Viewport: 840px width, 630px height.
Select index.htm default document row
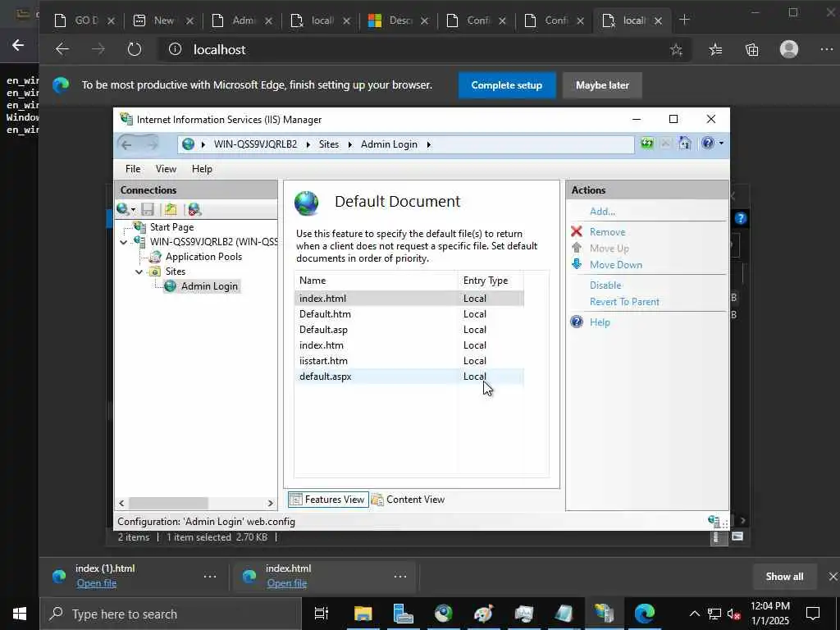coord(409,345)
